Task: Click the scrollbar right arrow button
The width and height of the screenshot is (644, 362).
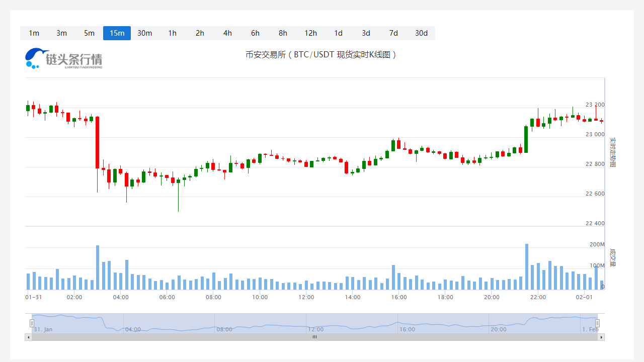Action: point(601,337)
